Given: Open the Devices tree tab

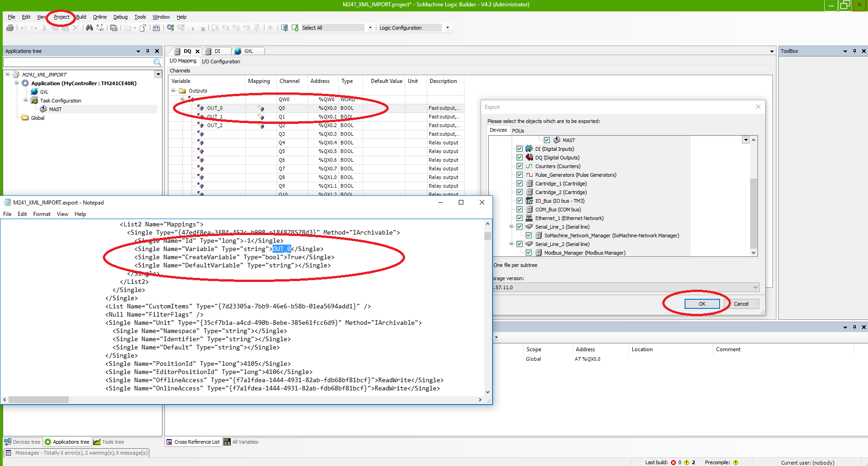Looking at the screenshot, I should pyautogui.click(x=23, y=442).
